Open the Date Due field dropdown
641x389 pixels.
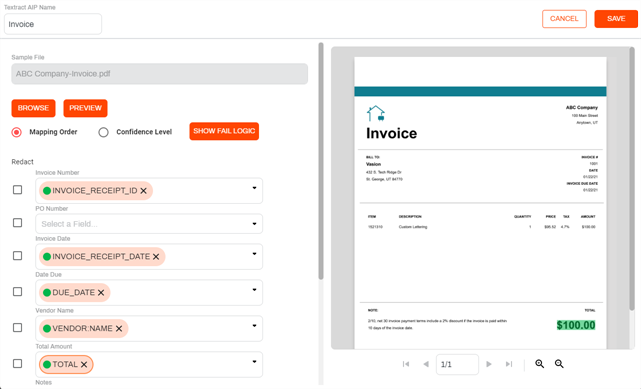point(254,290)
